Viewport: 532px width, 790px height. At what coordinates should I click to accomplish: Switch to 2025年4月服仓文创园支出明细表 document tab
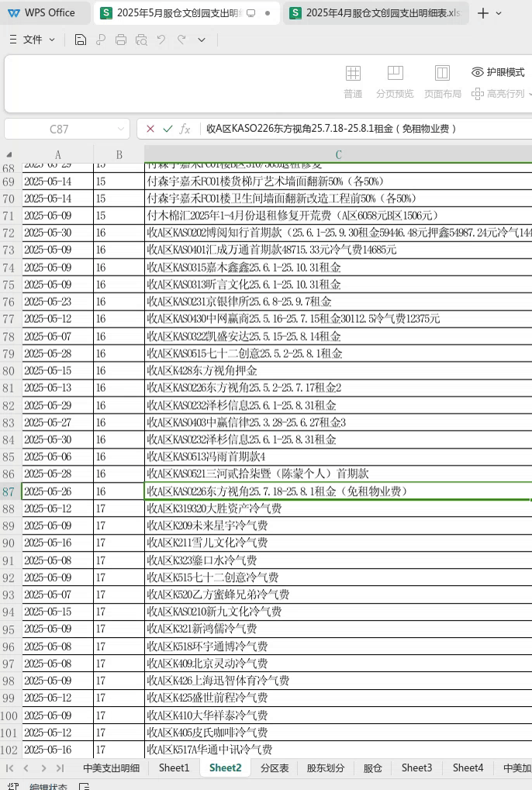[x=375, y=13]
